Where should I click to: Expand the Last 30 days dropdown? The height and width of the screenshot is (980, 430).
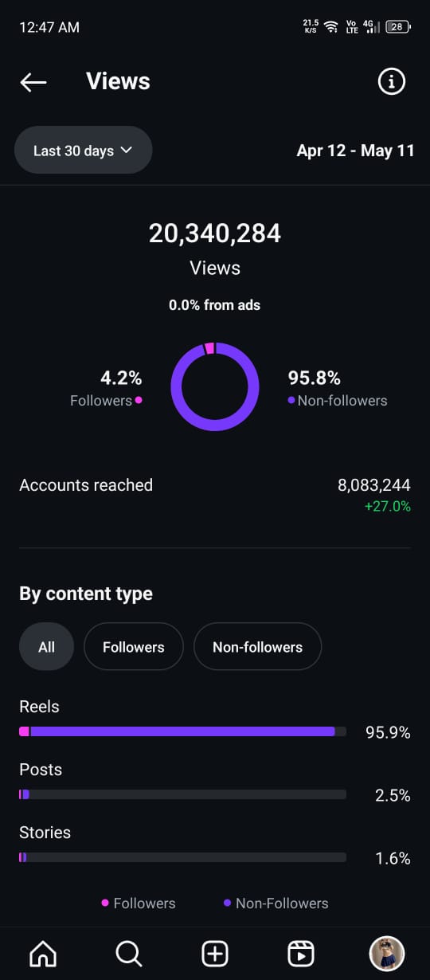pyautogui.click(x=83, y=151)
